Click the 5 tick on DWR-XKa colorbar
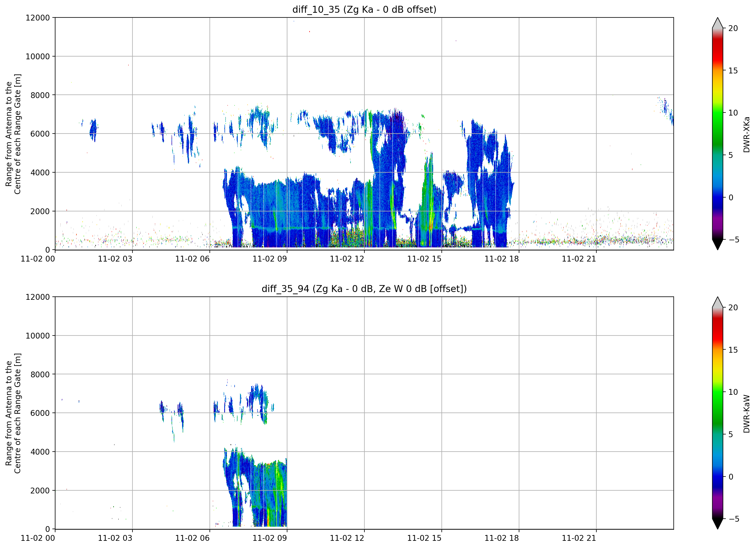The height and width of the screenshot is (548, 756). click(731, 155)
